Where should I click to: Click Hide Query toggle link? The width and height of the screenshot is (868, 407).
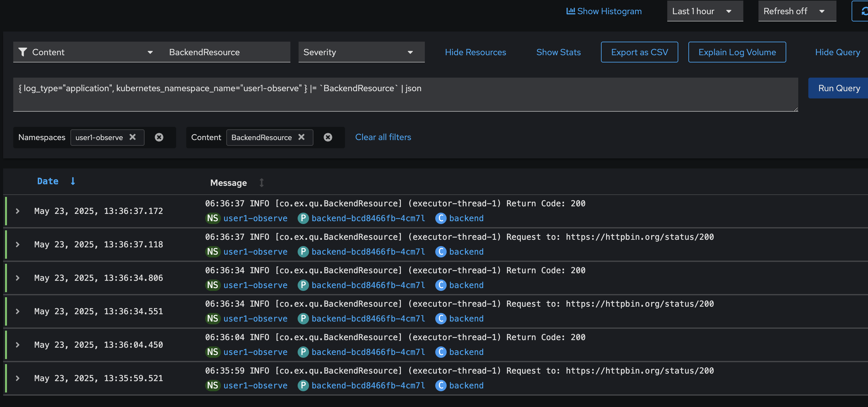coord(837,52)
